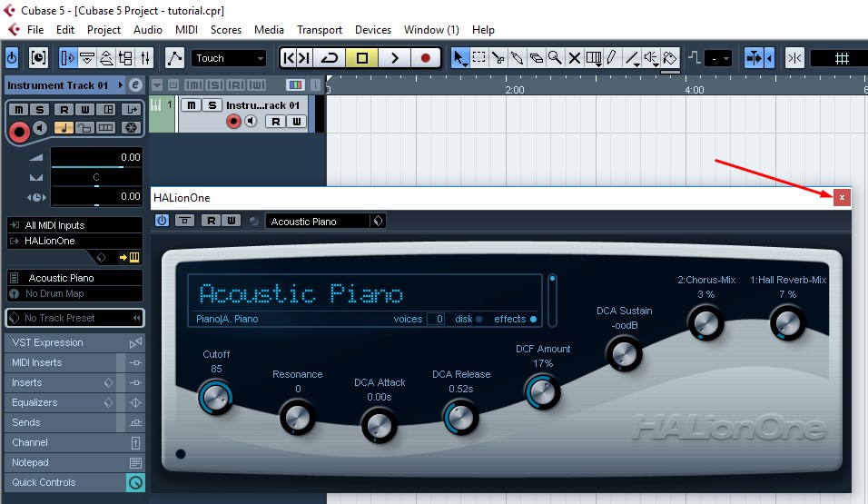This screenshot has width=868, height=504.
Task: Show the Overview line
Action: click(106, 57)
